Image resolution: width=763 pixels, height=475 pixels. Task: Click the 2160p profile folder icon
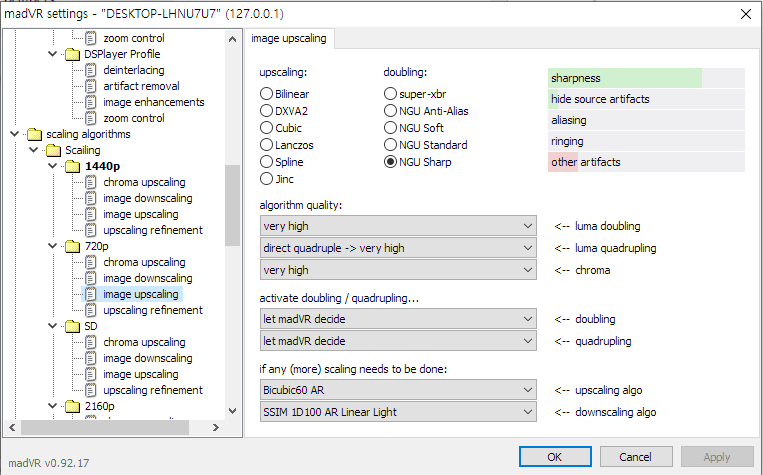[73, 406]
